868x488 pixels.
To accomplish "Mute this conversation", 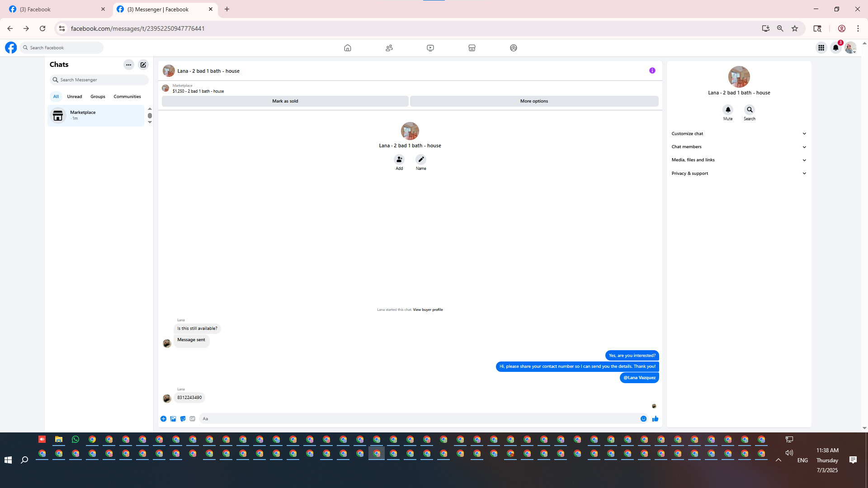I will point(728,110).
